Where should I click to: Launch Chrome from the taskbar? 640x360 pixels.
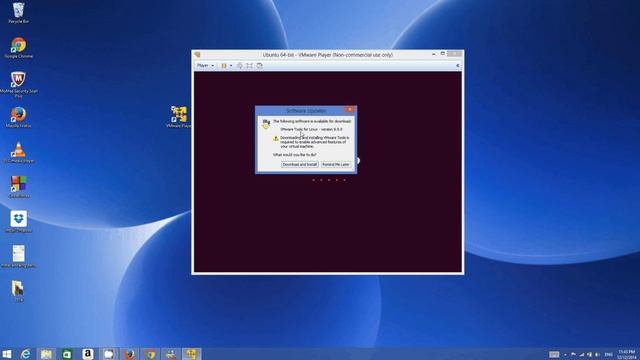click(x=150, y=354)
